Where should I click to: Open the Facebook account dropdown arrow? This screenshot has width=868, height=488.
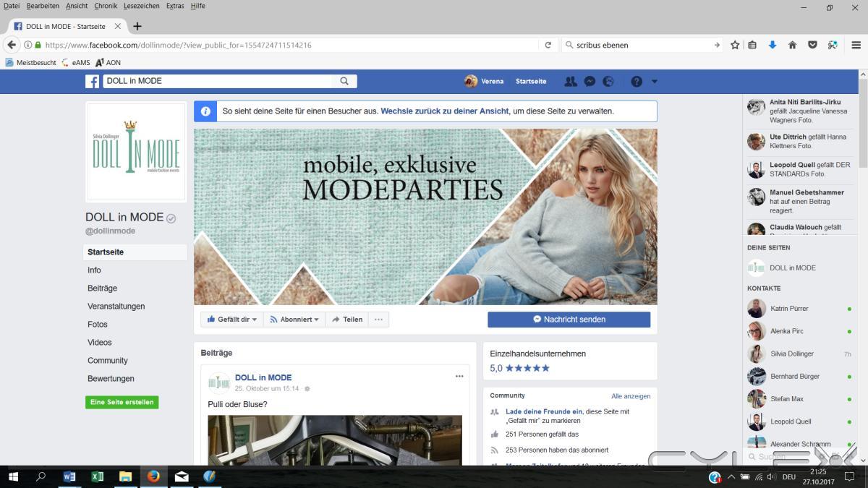click(655, 82)
